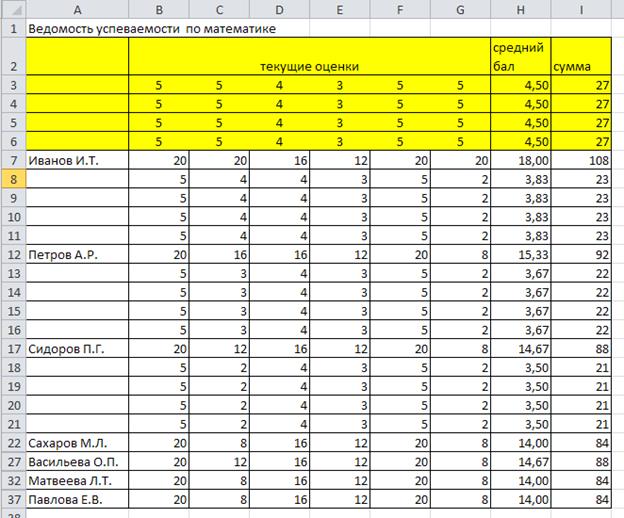Screen dimensions: 624x518
Task: Click header cell 'сумма'
Action: point(581,56)
